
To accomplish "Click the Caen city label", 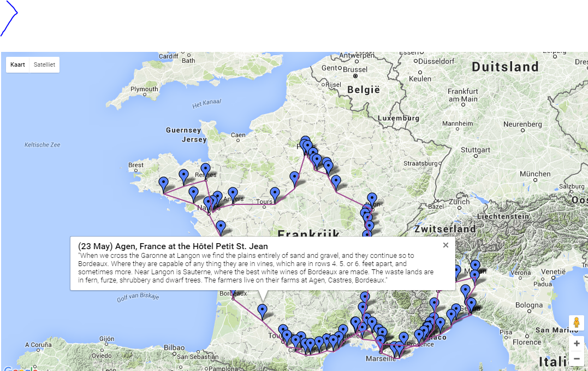I will (x=238, y=135).
